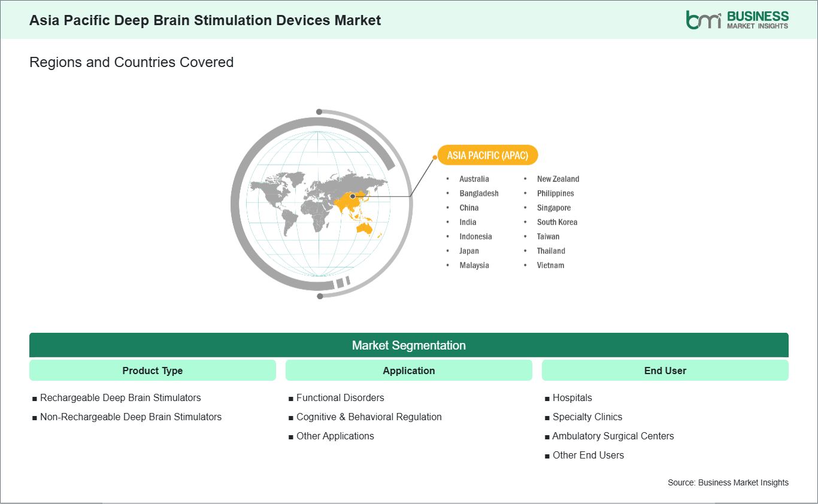Screen dimensions: 818x504
Task: Click the country Australia
Action: click(x=474, y=179)
